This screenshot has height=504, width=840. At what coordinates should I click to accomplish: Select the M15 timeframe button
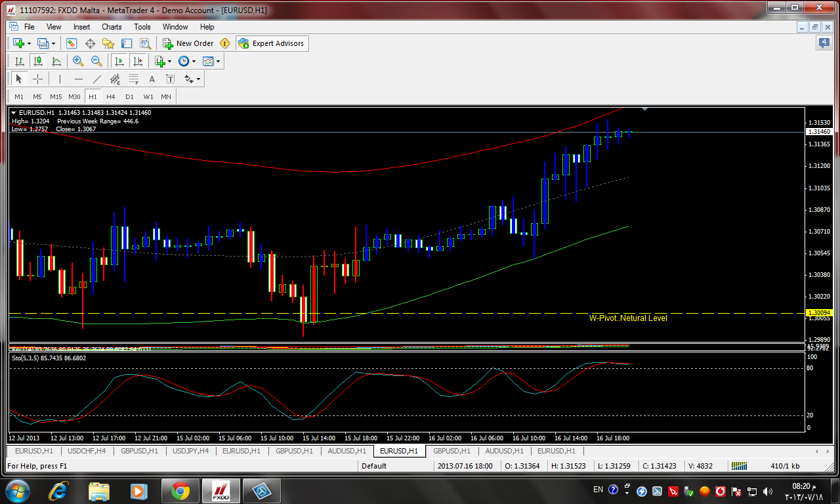[x=56, y=96]
